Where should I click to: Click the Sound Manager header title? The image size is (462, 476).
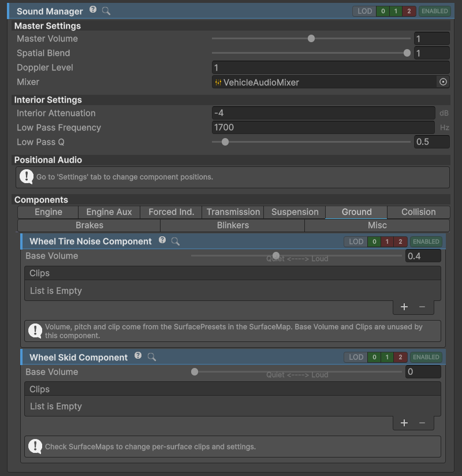coord(50,12)
